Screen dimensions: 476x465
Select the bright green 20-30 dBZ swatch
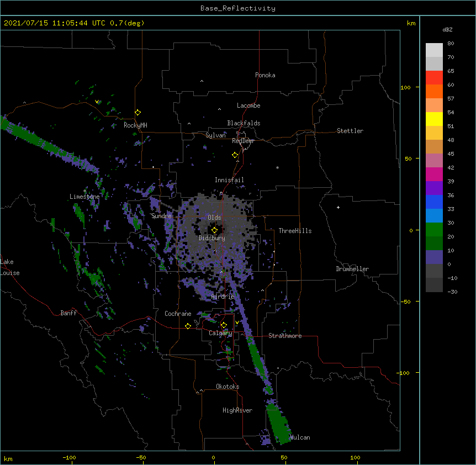[434, 230]
